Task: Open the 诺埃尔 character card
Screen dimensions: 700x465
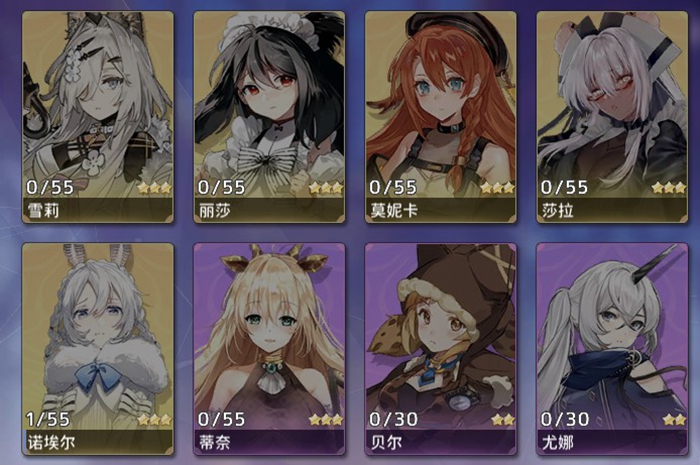Action: (98, 349)
